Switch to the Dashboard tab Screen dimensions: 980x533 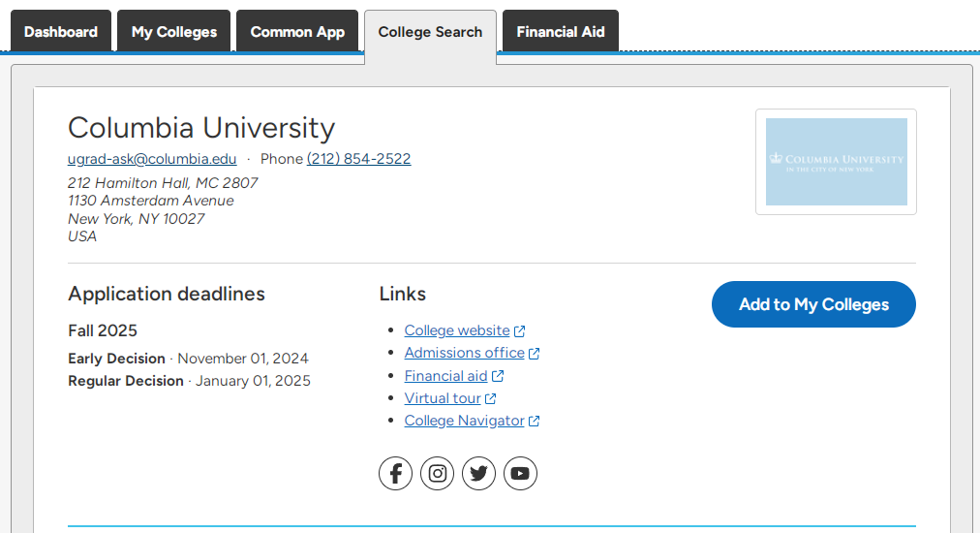[x=61, y=31]
